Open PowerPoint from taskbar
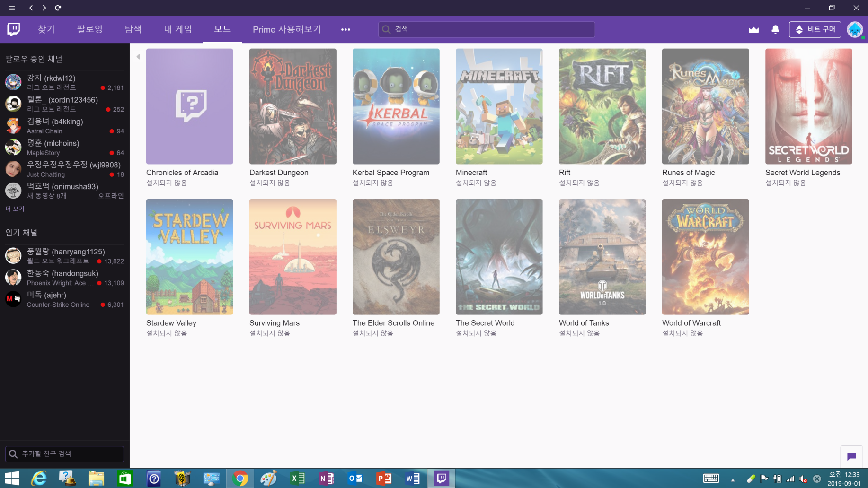The width and height of the screenshot is (868, 488). pyautogui.click(x=384, y=479)
